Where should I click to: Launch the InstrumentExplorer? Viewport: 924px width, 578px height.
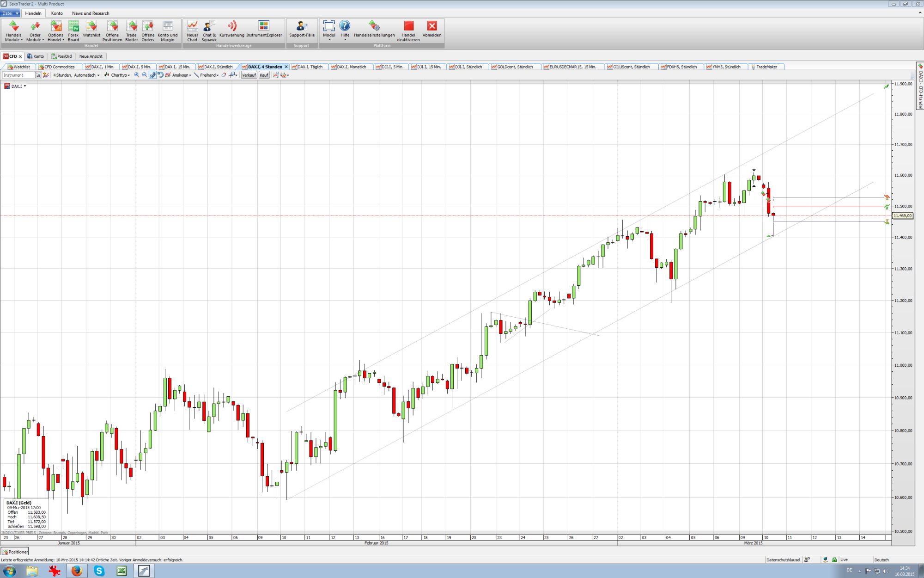pyautogui.click(x=263, y=30)
